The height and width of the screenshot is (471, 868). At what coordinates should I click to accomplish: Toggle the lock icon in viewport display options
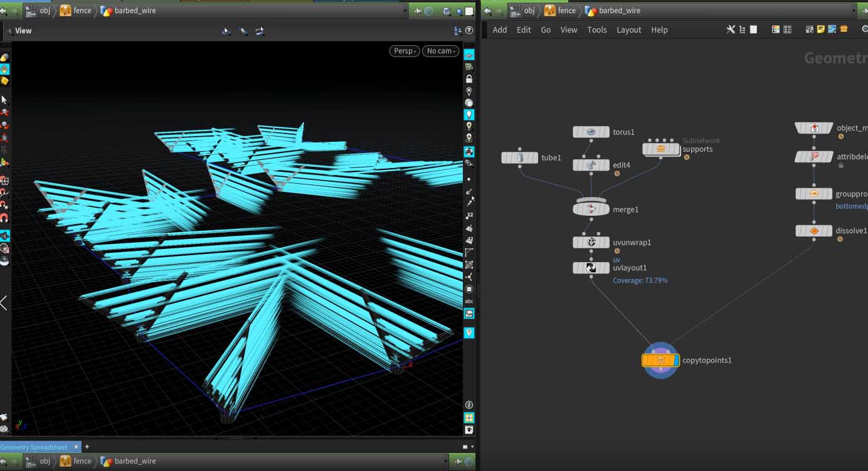click(x=468, y=79)
